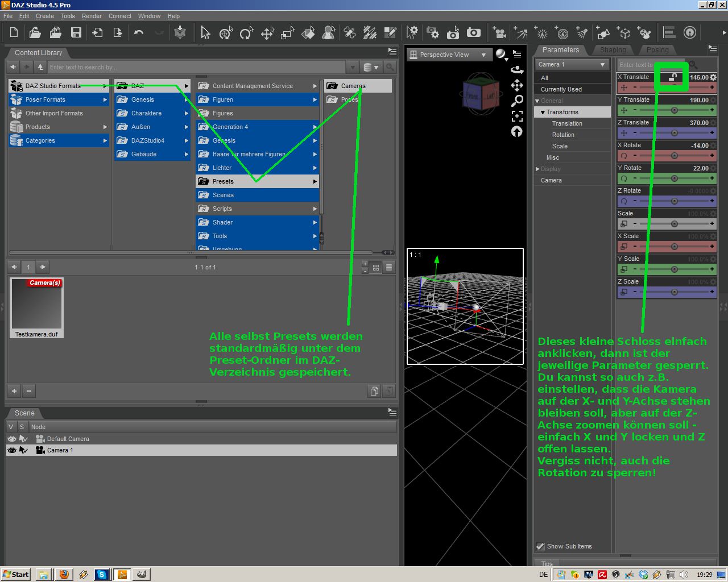The image size is (728, 582).
Task: Toggle visibility eye of Default Camera
Action: [x=11, y=439]
